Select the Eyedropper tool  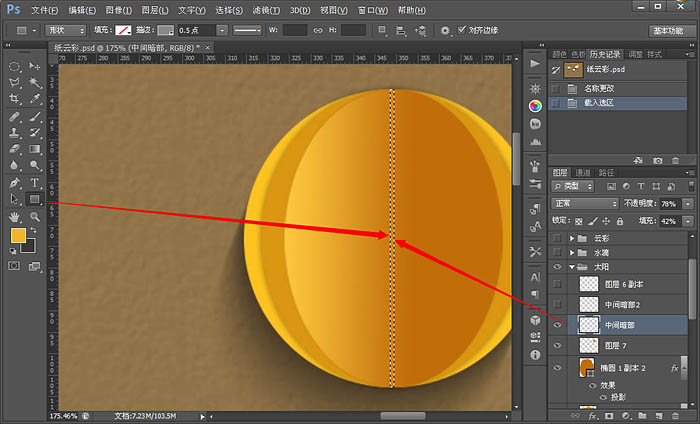[x=34, y=99]
